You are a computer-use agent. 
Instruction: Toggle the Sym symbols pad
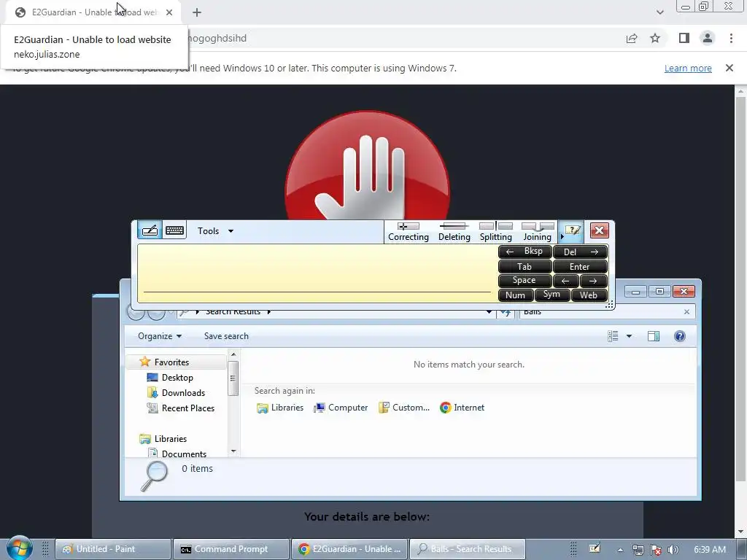[x=551, y=295]
